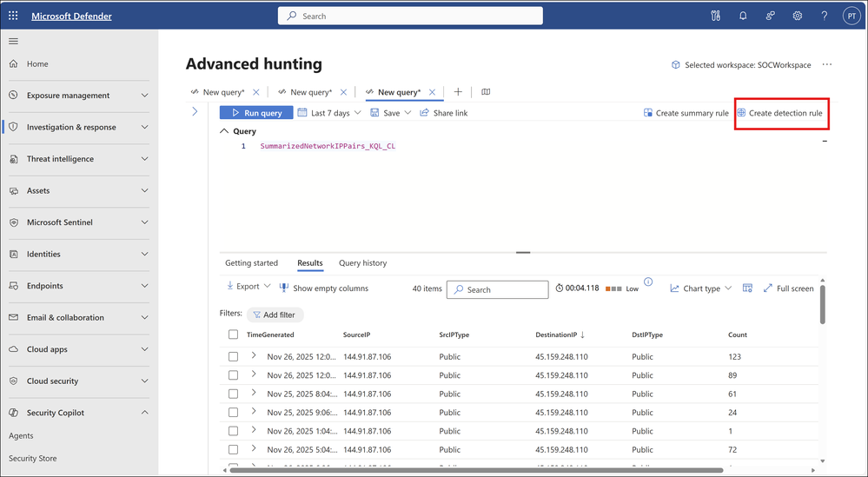
Task: Click the top Search box
Action: coord(410,16)
